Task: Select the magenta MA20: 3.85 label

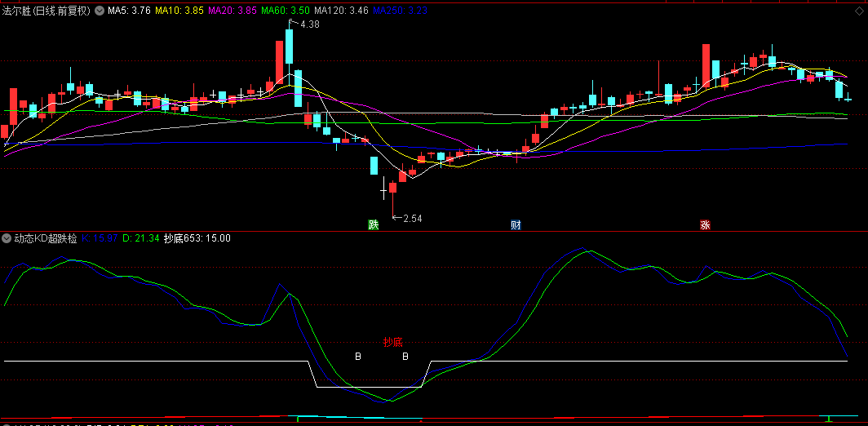Action: (x=232, y=11)
